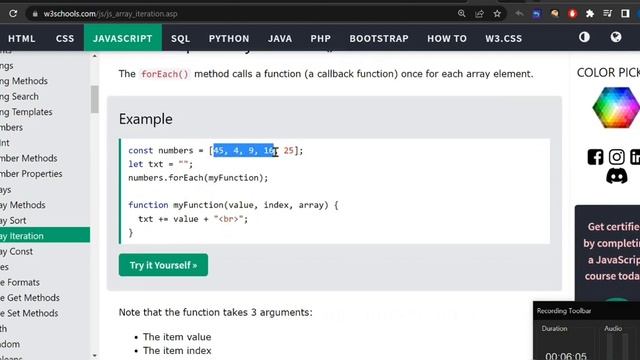Open W3Schools Instagram page icon

616,157
